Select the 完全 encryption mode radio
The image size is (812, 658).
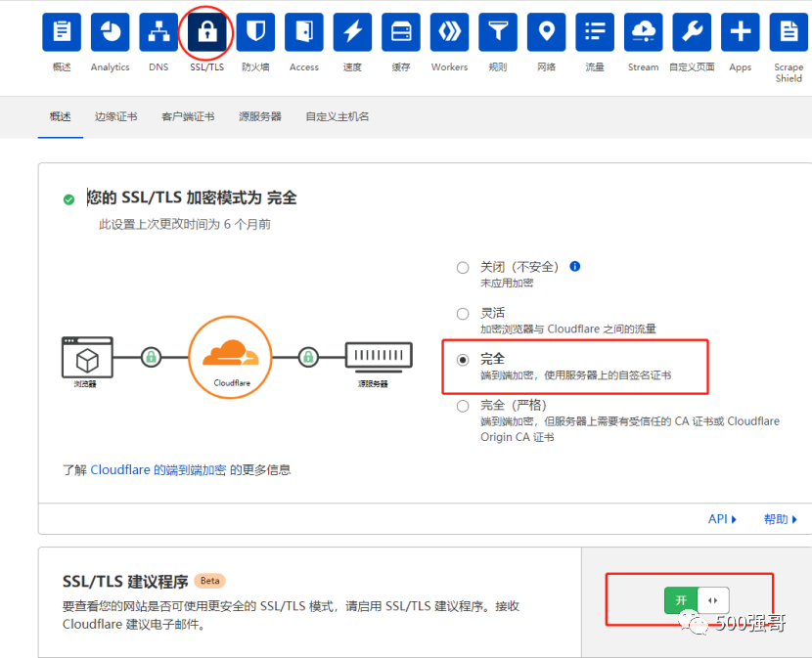click(463, 360)
